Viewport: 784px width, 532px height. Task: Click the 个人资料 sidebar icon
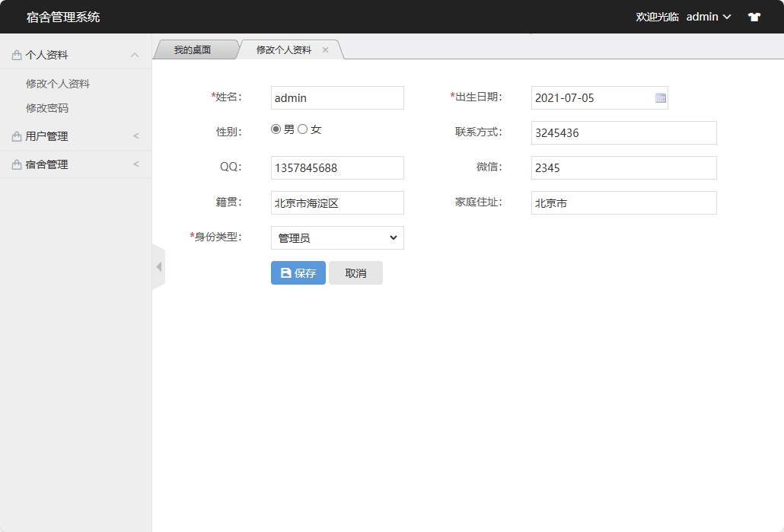coord(16,54)
